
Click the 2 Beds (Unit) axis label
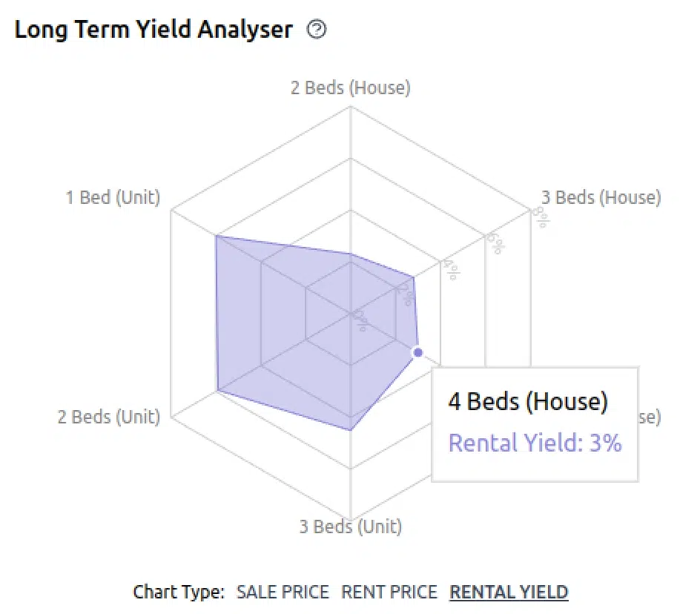(109, 417)
